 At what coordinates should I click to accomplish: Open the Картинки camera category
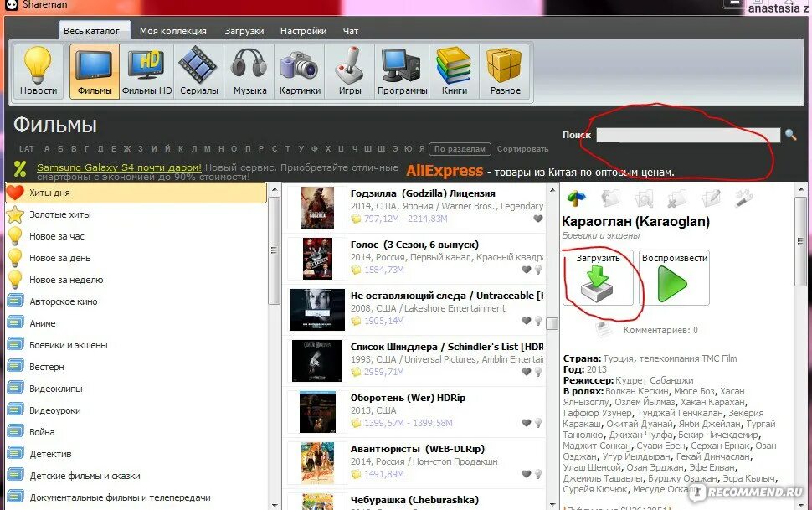(x=300, y=71)
